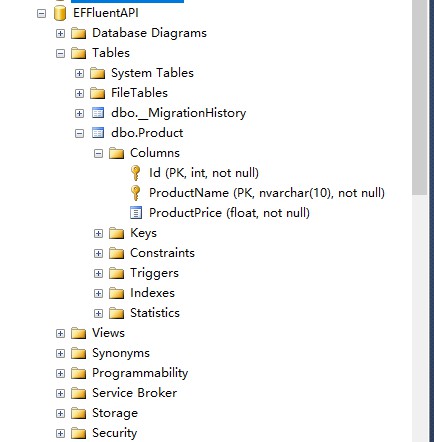Click the dbo._MigrationHistory table icon
Screen dimensions: 434x442
98,113
